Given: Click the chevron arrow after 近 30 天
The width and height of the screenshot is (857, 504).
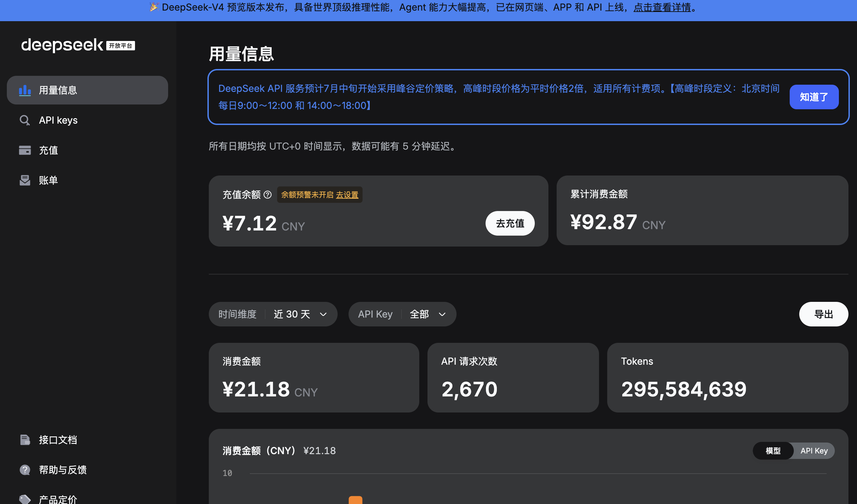Looking at the screenshot, I should click(x=323, y=314).
